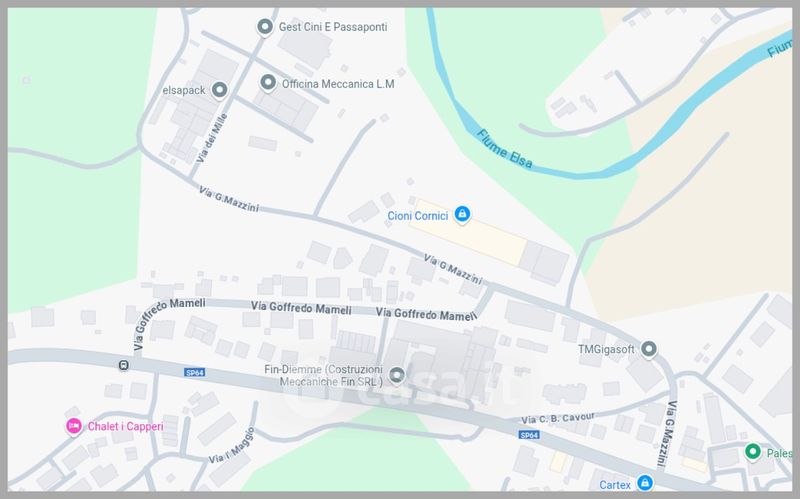Click the lower-right SP64 road shield near Via C. B. Cavour

[x=529, y=435]
